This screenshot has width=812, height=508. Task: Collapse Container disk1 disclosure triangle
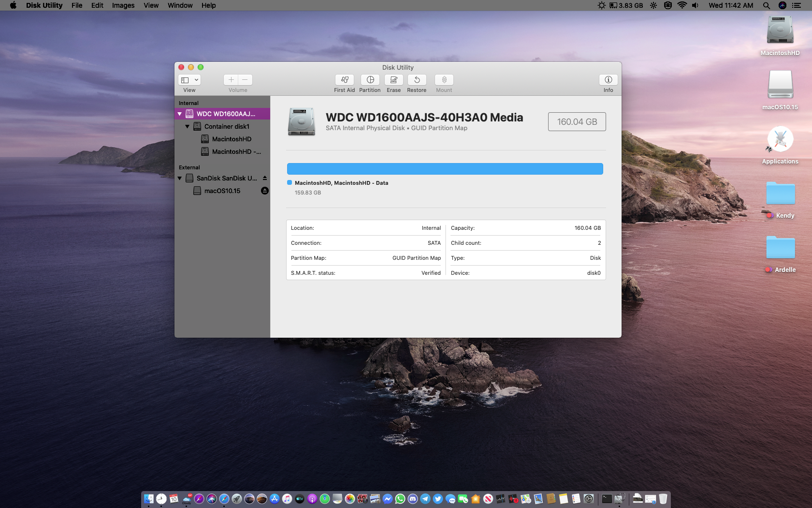point(188,127)
